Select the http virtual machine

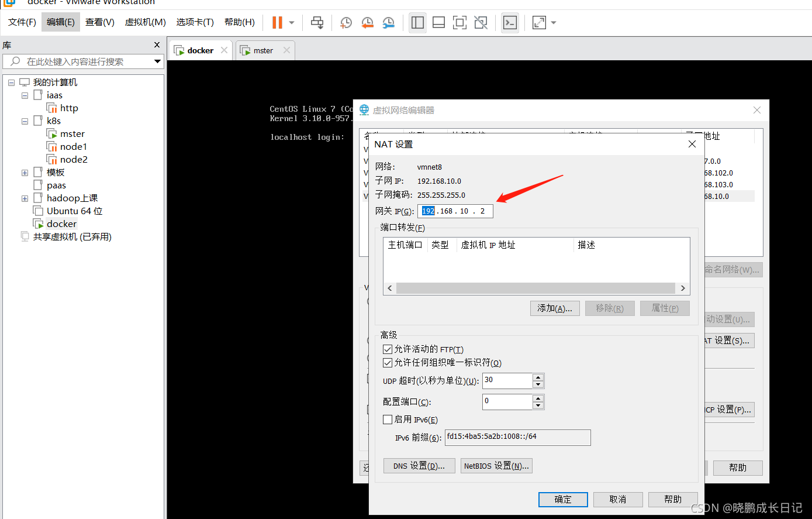69,108
